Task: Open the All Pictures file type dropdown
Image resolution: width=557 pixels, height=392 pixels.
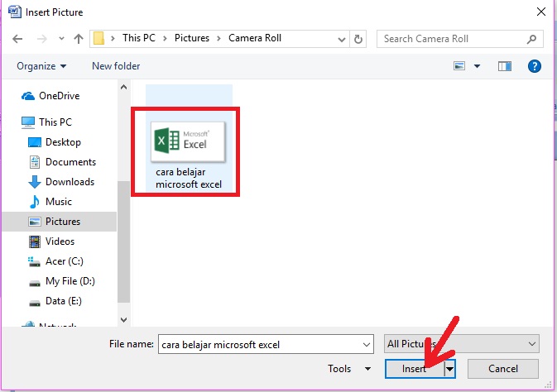Action: click(x=462, y=344)
